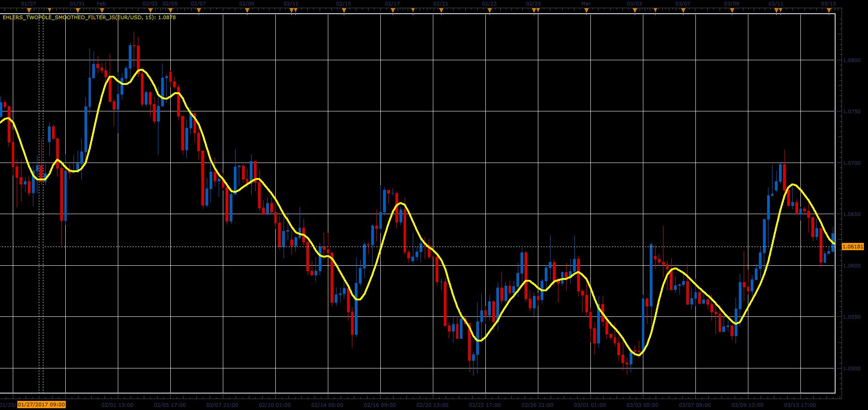868x410 pixels.
Task: Select the orange marker below Mar label
Action: point(586,10)
